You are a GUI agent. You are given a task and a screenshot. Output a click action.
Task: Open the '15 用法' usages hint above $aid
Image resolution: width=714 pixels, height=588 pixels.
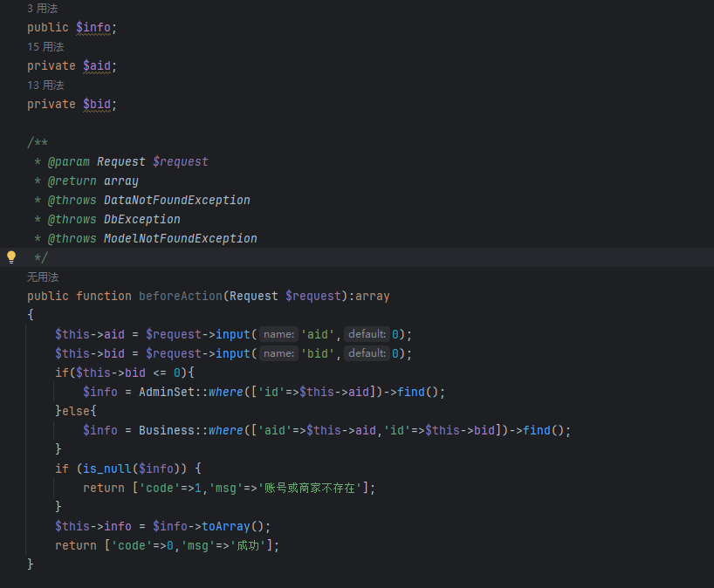coord(45,47)
